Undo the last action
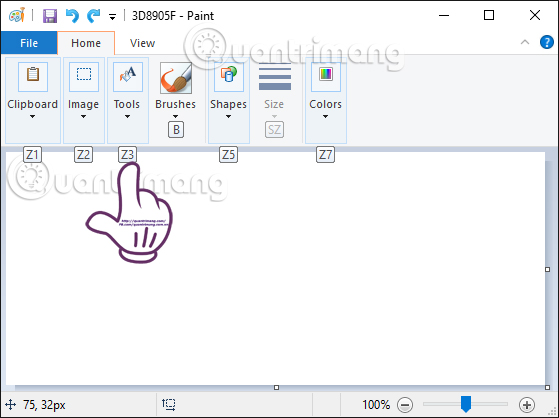This screenshot has height=418, width=559. pyautogui.click(x=72, y=16)
